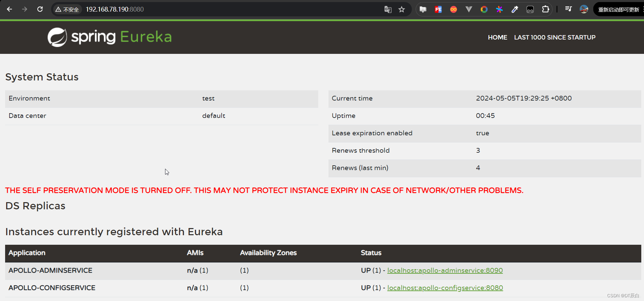The height and width of the screenshot is (301, 644).
Task: Reload the Eureka page
Action: pyautogui.click(x=40, y=9)
